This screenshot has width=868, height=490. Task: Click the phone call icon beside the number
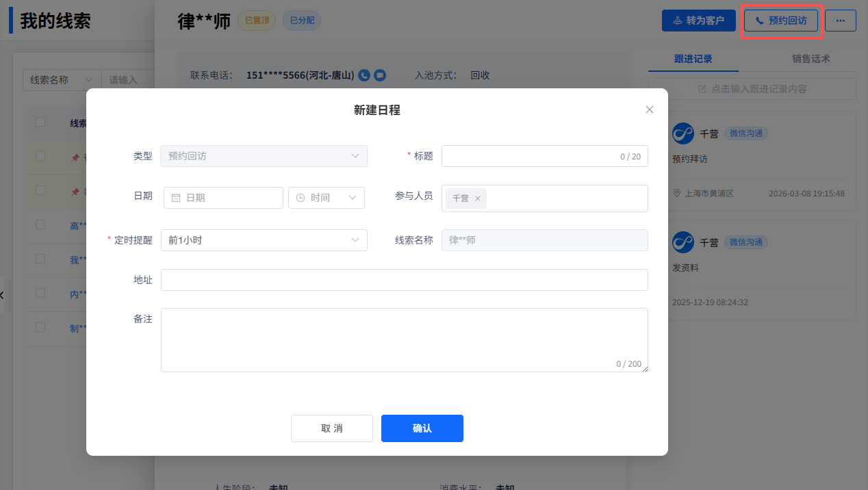point(364,75)
